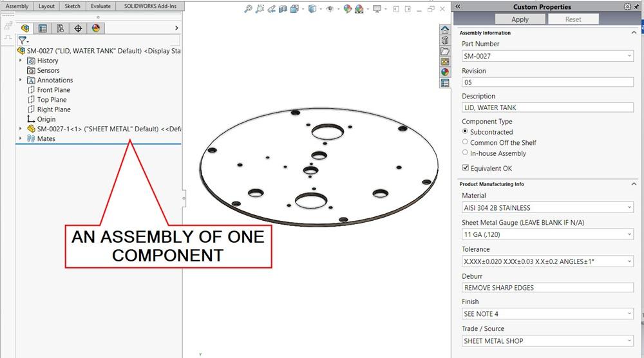This screenshot has height=358, width=644.
Task: Open the Sketch tab
Action: click(72, 6)
